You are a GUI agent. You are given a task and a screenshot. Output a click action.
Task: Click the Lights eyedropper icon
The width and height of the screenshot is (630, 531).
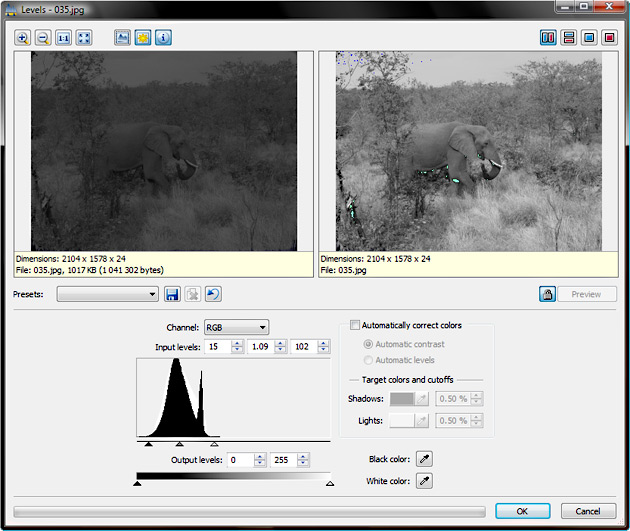[x=421, y=421]
